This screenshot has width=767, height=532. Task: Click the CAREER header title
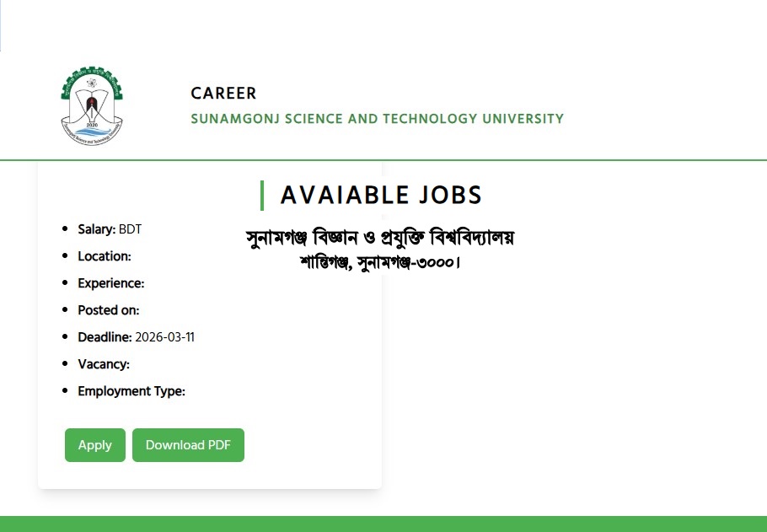tap(223, 94)
